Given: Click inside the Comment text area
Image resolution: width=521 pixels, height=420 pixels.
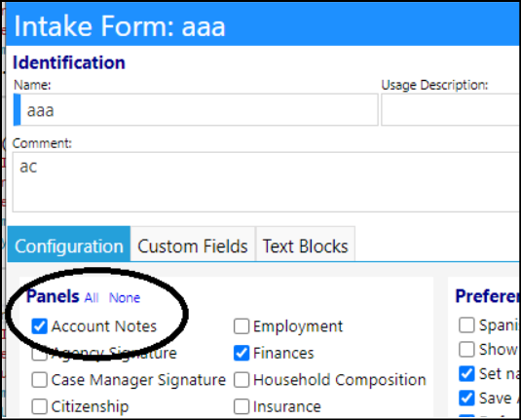Looking at the screenshot, I should (266, 182).
